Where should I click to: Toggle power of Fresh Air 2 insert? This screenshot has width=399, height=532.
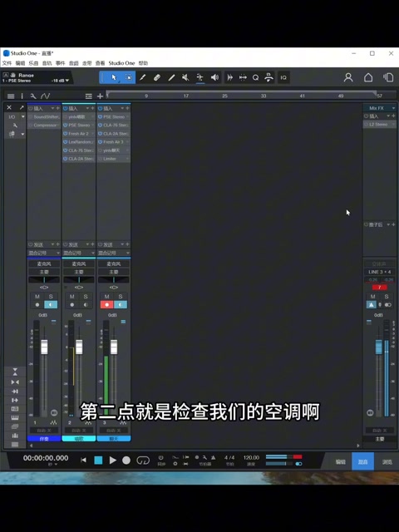[66, 133]
